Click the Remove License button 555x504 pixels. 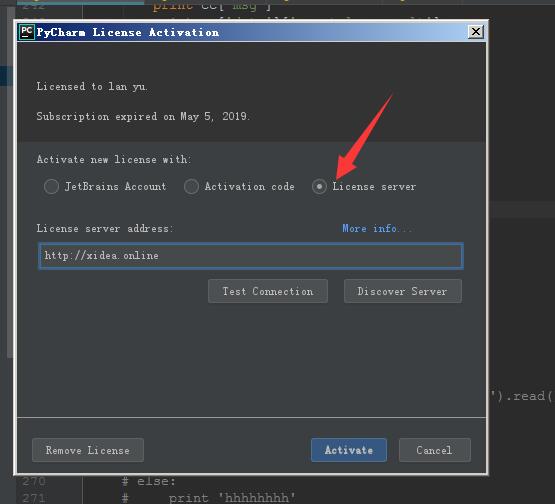[88, 450]
